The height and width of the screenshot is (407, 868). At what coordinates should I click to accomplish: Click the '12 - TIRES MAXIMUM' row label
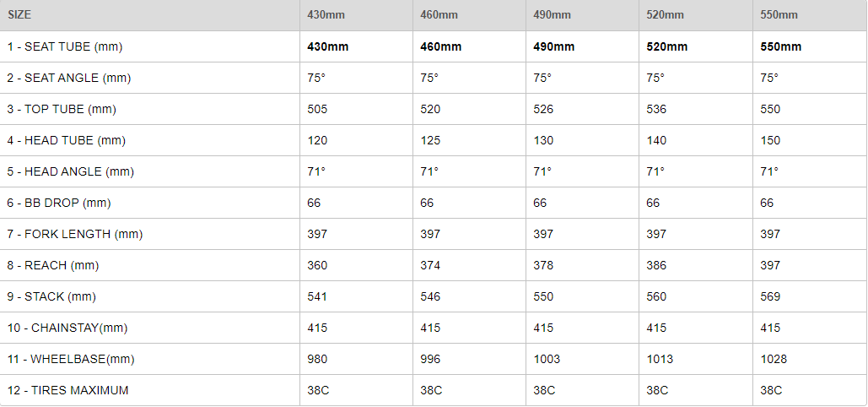(67, 390)
